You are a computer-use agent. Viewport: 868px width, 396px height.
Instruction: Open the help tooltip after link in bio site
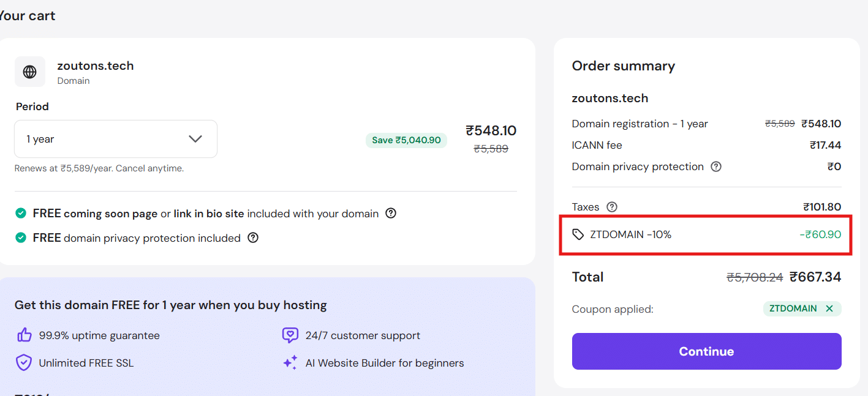(x=391, y=213)
